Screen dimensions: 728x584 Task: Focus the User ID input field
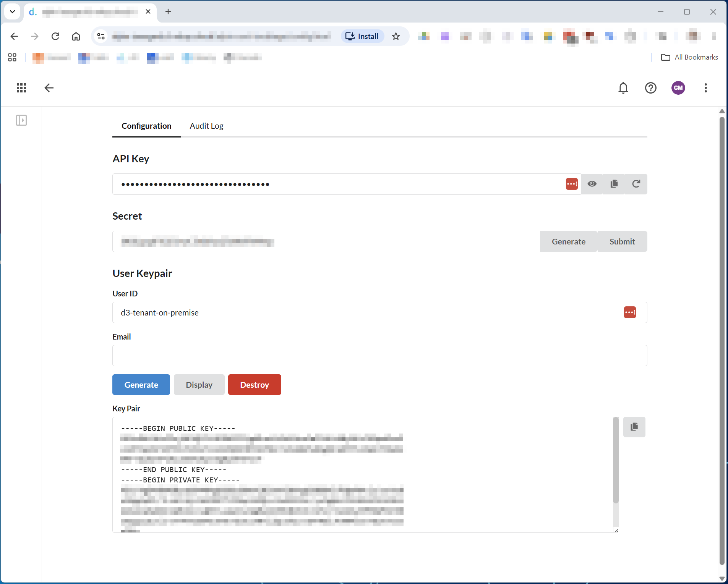coord(379,312)
